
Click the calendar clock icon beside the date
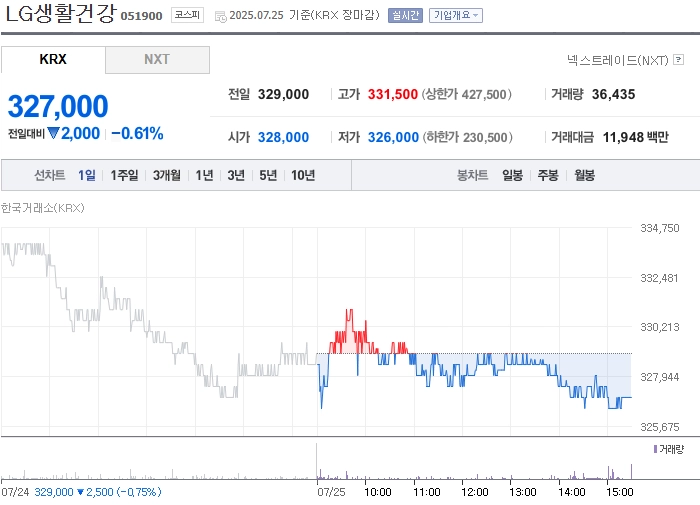pyautogui.click(x=221, y=17)
